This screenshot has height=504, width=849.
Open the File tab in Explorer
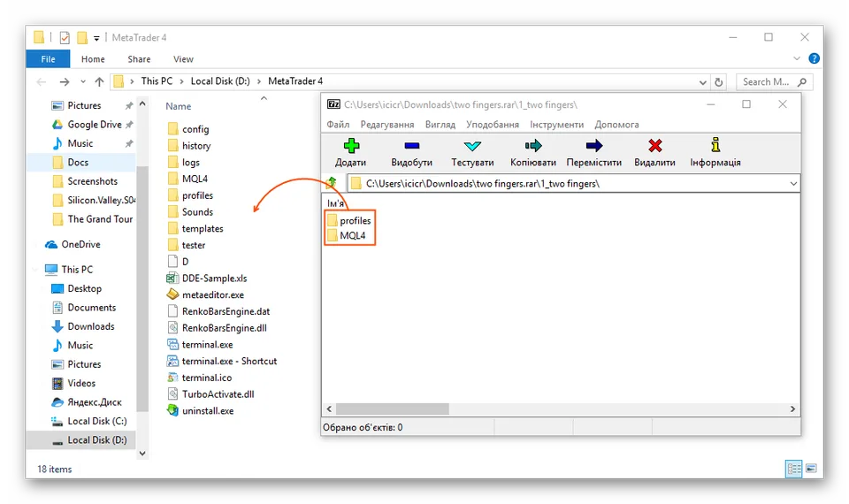tap(48, 59)
